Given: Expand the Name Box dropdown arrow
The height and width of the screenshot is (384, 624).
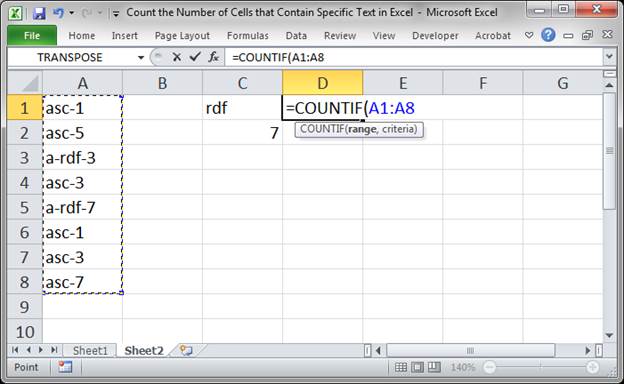Looking at the screenshot, I should click(140, 58).
